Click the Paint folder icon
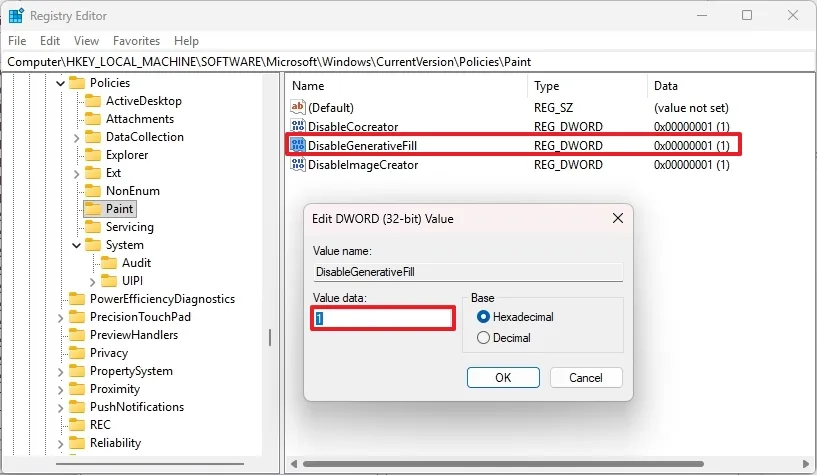Image resolution: width=817 pixels, height=475 pixels. coord(93,208)
